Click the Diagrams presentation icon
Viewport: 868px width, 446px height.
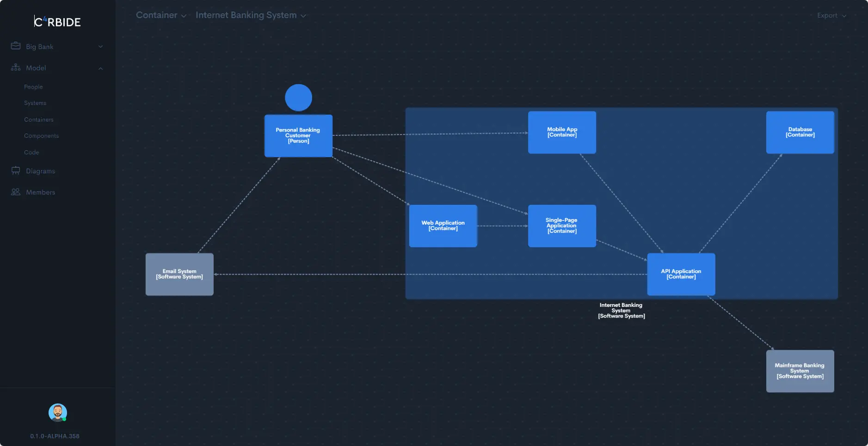pos(16,171)
